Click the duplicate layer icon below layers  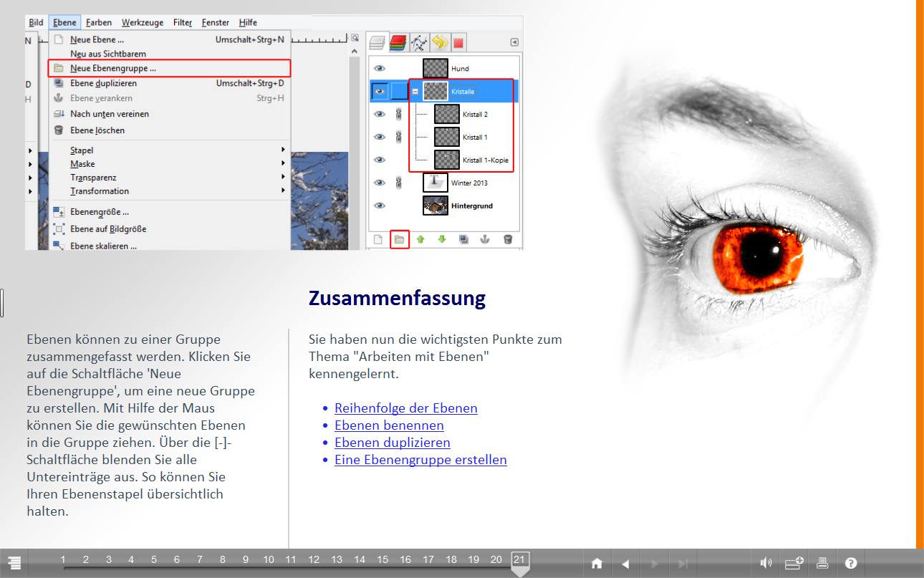(x=463, y=239)
